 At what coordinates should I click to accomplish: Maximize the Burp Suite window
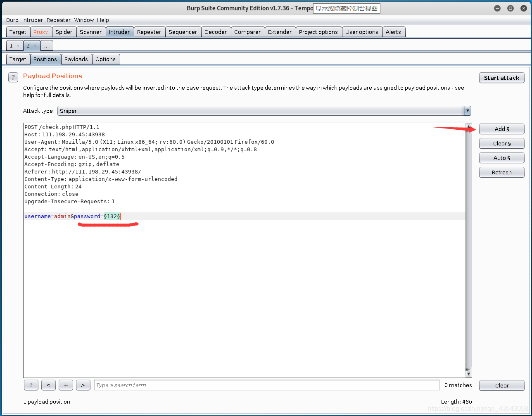(x=511, y=8)
